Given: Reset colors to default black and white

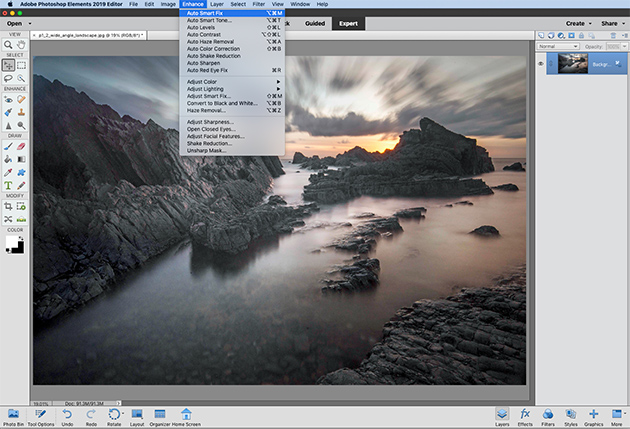Looking at the screenshot, I should (8, 251).
